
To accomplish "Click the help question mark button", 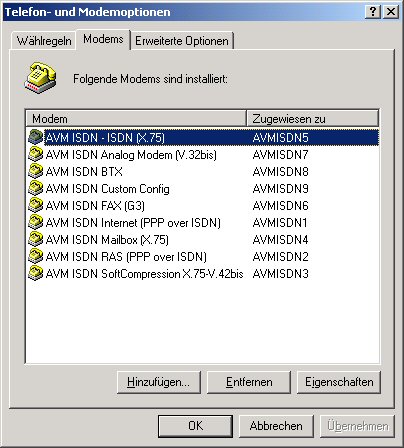I will click(373, 12).
